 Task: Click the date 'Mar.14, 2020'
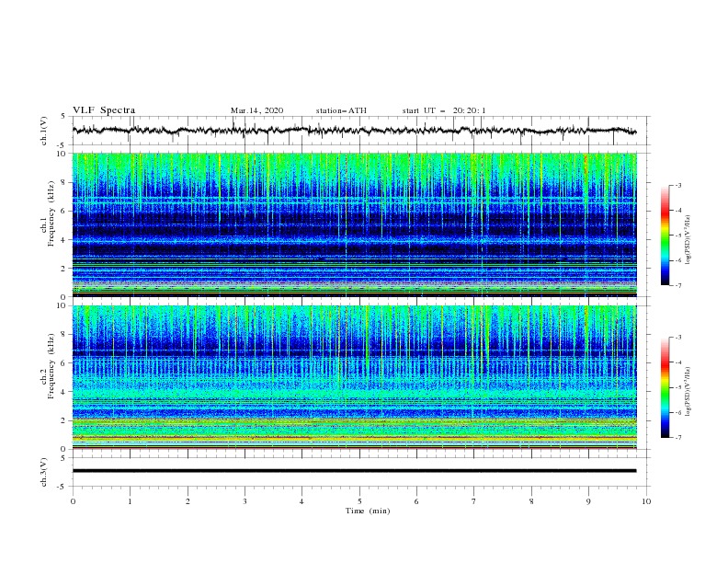tap(256, 110)
